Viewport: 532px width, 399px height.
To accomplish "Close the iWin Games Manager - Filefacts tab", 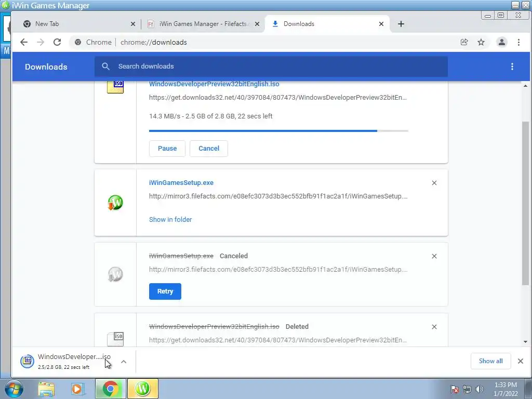I will (257, 24).
